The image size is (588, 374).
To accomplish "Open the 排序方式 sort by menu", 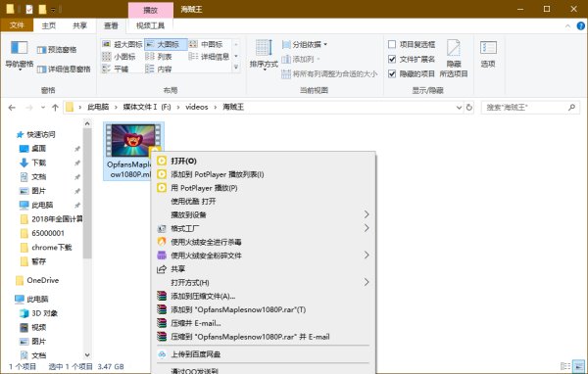I will [264, 55].
